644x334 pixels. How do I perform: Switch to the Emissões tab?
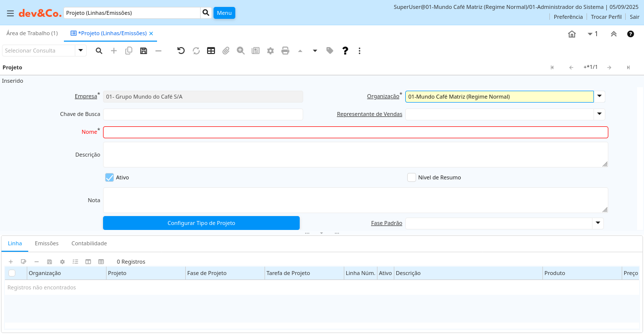[x=47, y=243]
